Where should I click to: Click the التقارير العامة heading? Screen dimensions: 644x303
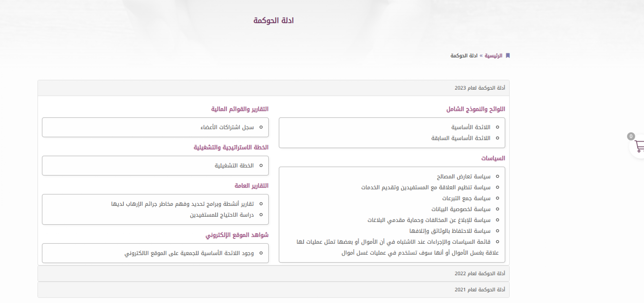(251, 186)
